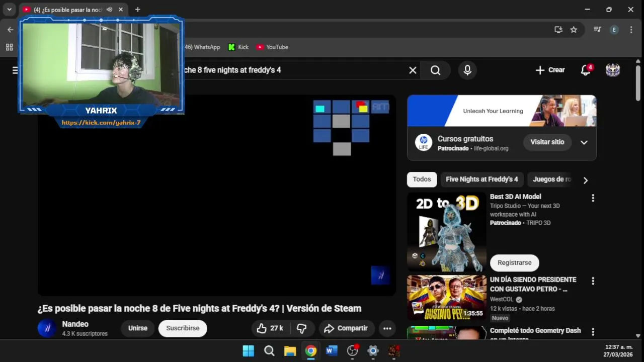Open the Windows Start menu
Screen dimensions: 644x362
point(249,351)
